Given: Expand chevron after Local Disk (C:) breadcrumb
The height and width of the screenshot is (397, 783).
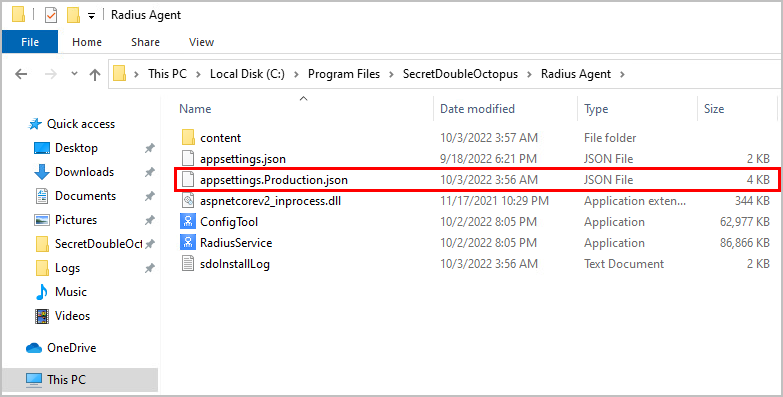Looking at the screenshot, I should 296,74.
